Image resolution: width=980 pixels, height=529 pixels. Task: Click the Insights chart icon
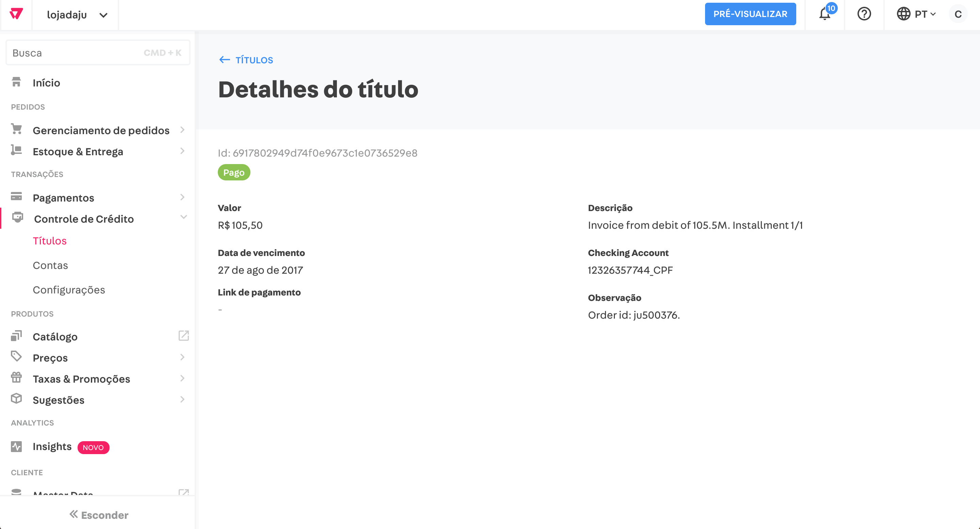[x=16, y=446]
